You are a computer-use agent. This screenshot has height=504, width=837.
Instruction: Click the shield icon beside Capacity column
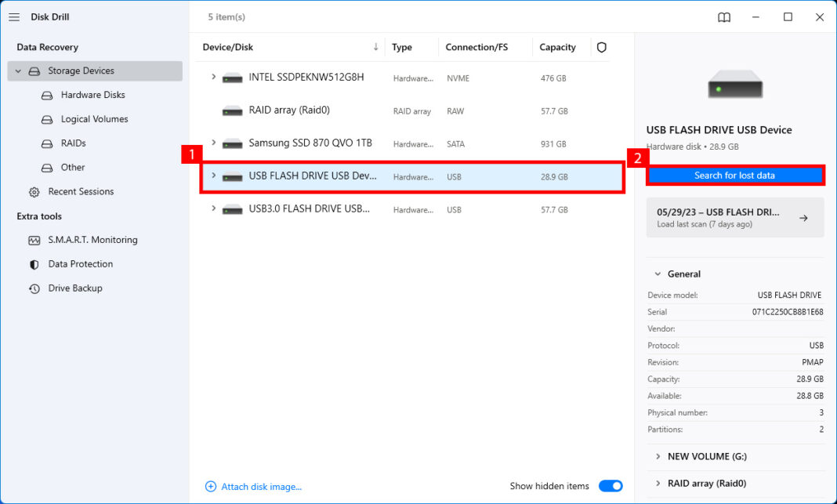coord(601,47)
